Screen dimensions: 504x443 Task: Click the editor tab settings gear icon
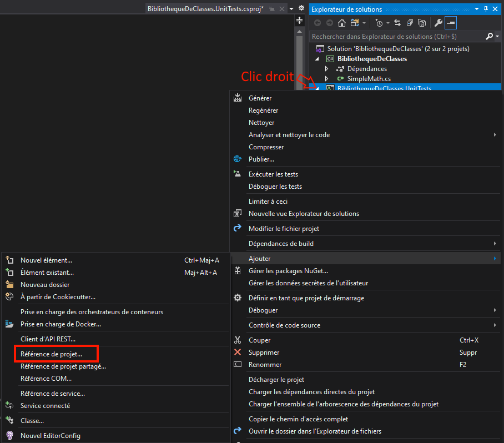coord(301,9)
